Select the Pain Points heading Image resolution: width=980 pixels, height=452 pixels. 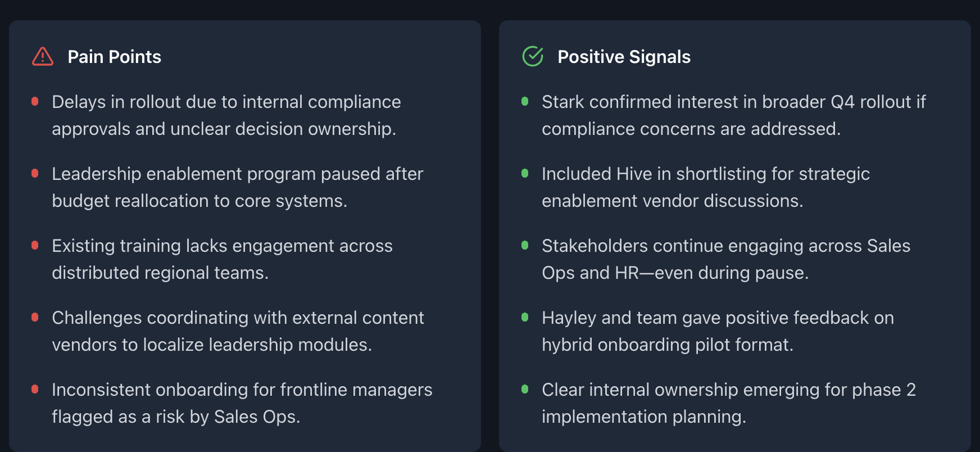coord(114,57)
